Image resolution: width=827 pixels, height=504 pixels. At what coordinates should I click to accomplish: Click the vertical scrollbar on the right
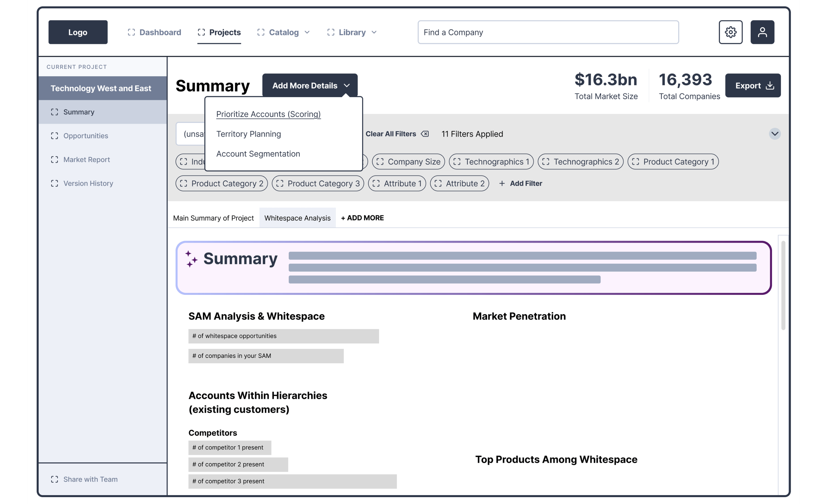coord(783,285)
